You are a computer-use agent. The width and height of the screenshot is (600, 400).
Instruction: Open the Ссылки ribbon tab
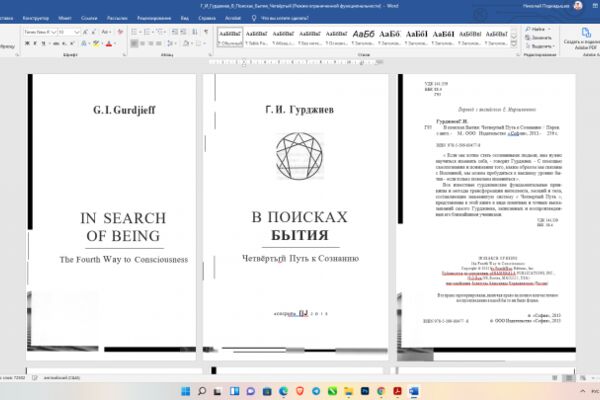point(89,18)
